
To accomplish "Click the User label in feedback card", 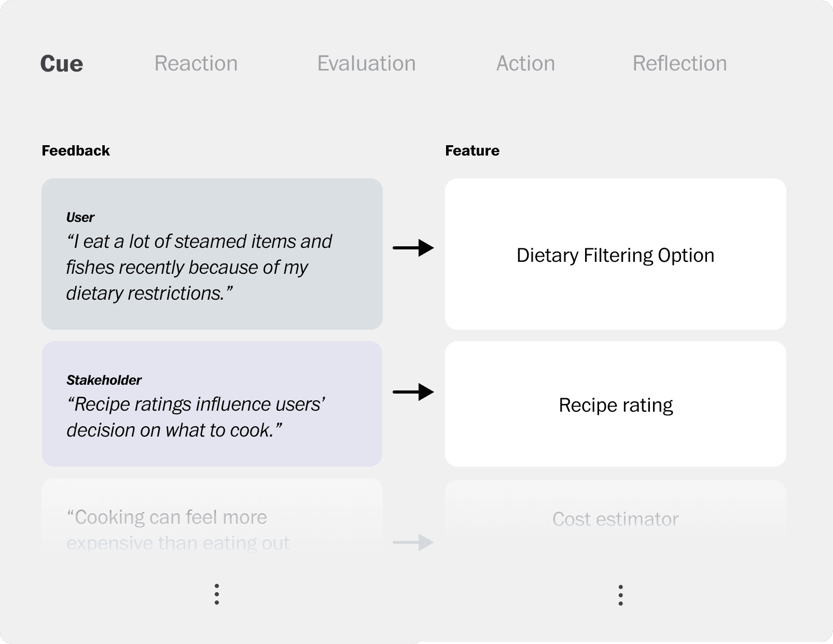I will 80,217.
